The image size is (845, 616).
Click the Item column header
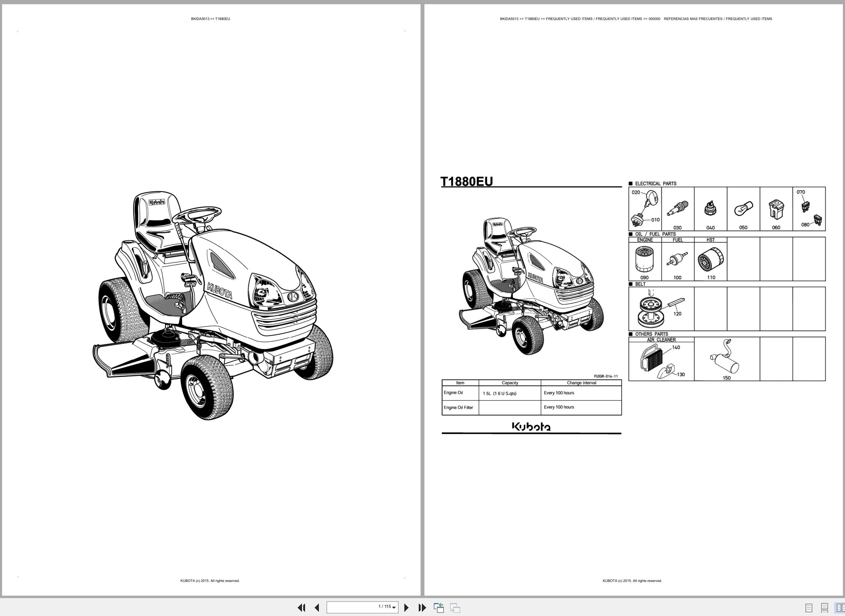[x=460, y=383]
